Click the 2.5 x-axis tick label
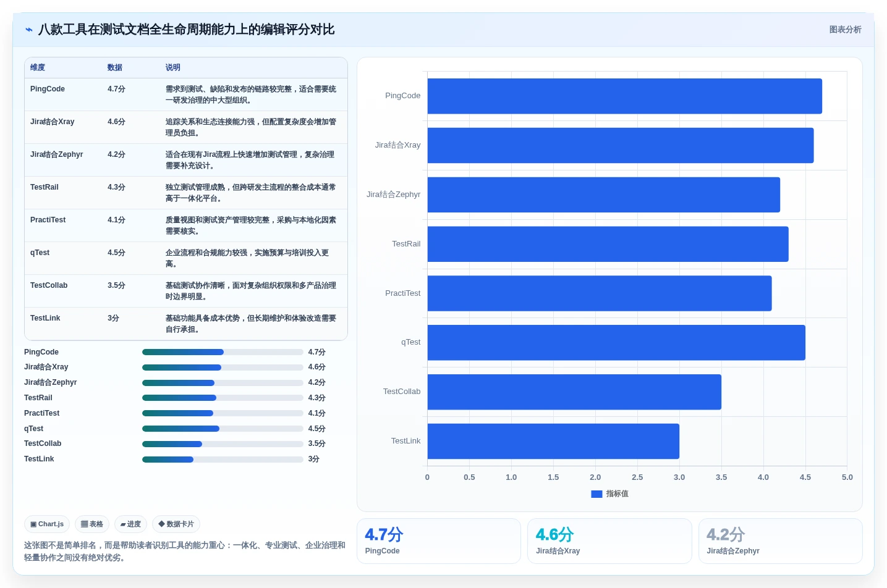 pos(637,477)
